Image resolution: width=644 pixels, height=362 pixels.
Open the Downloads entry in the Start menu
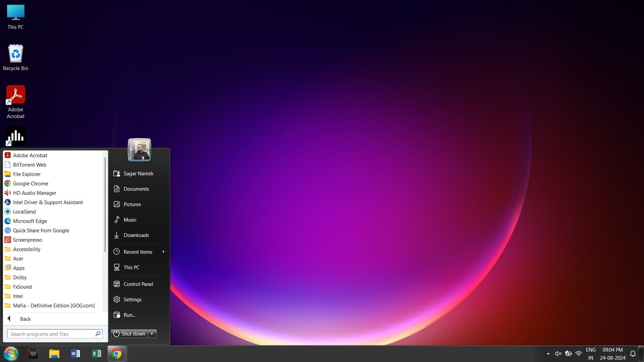(x=136, y=235)
